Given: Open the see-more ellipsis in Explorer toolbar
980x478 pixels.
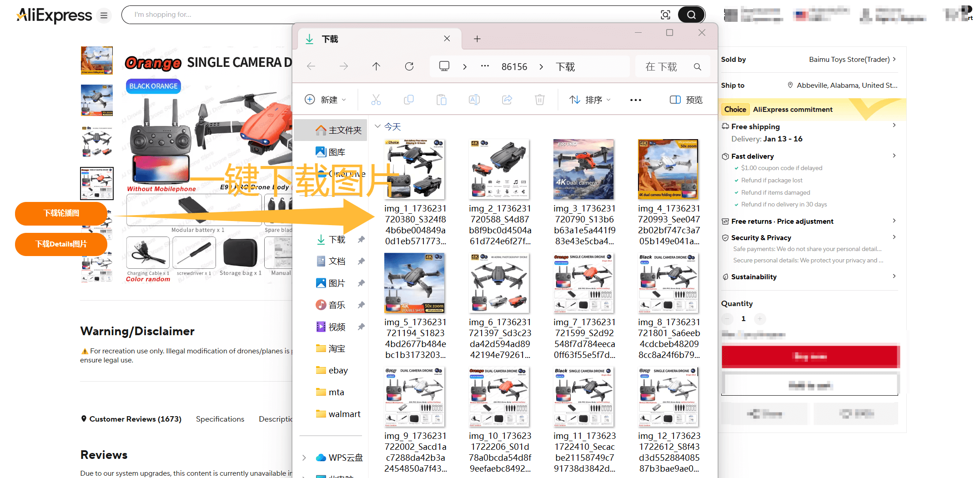Looking at the screenshot, I should pyautogui.click(x=636, y=100).
